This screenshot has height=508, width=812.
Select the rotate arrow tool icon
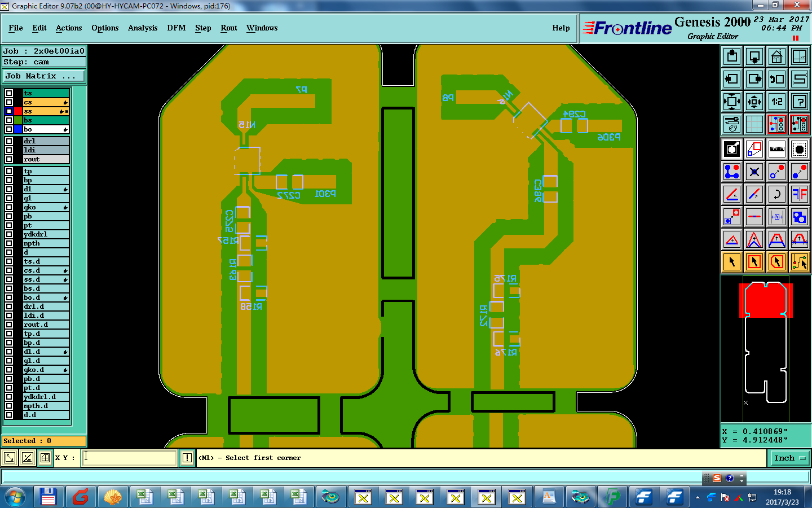pos(777,194)
